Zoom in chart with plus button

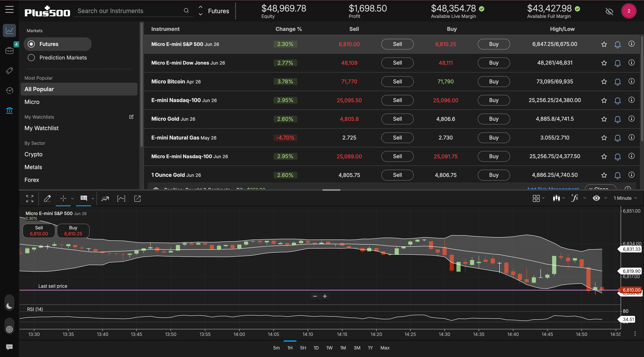click(x=325, y=296)
